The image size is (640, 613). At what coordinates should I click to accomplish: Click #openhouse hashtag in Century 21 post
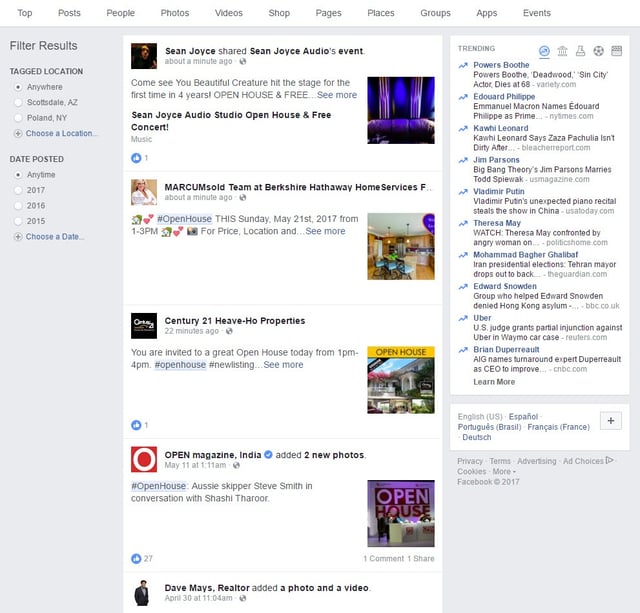tap(180, 365)
